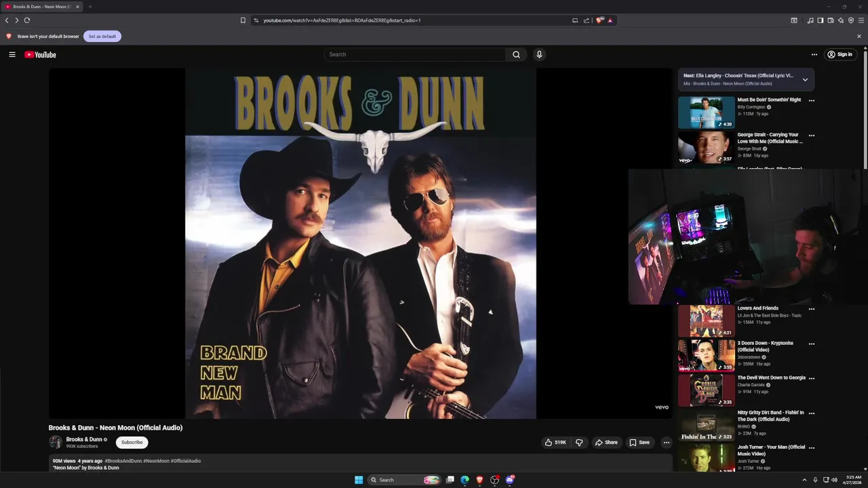The height and width of the screenshot is (488, 868).
Task: Show hidden system tray icons
Action: (x=804, y=480)
